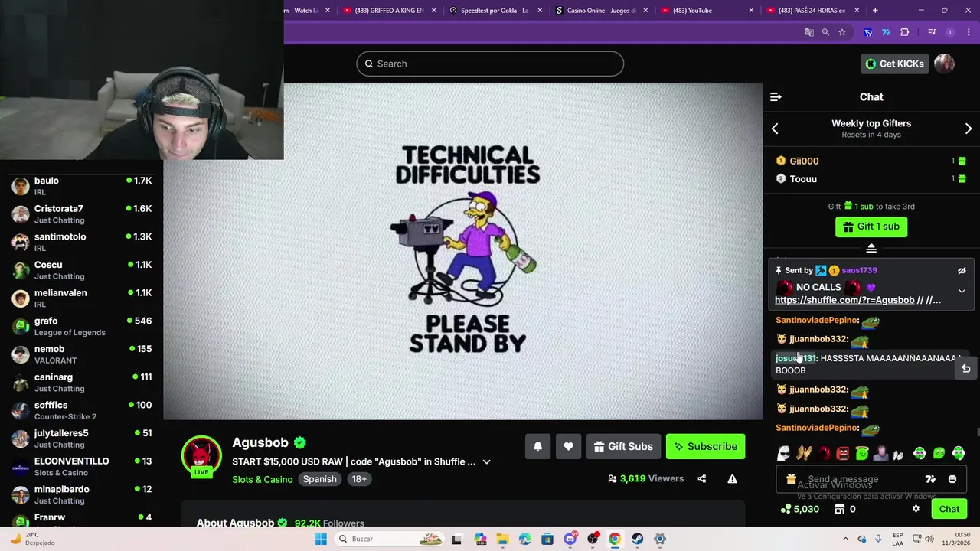Open caninarg's channel in sidebar
Image resolution: width=980 pixels, height=551 pixels.
pyautogui.click(x=81, y=383)
